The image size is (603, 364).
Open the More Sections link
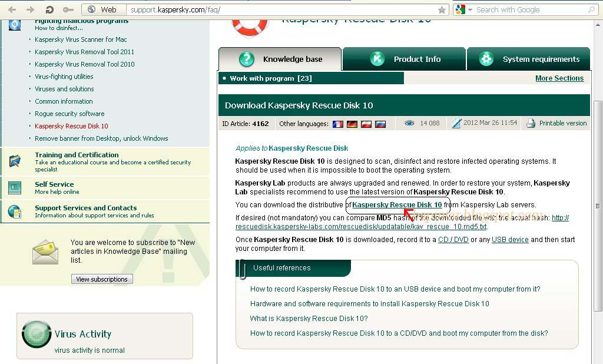[559, 78]
